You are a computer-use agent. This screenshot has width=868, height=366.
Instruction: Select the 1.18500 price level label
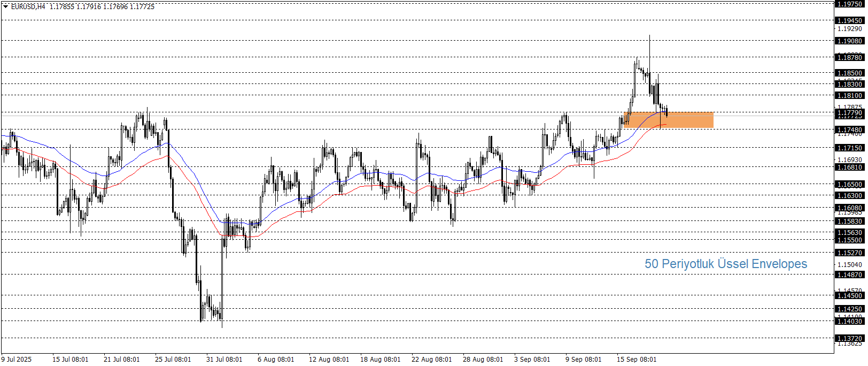click(x=849, y=73)
